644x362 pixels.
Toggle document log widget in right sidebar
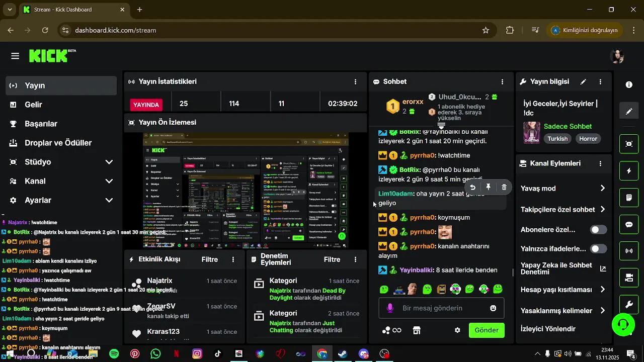[x=629, y=198]
